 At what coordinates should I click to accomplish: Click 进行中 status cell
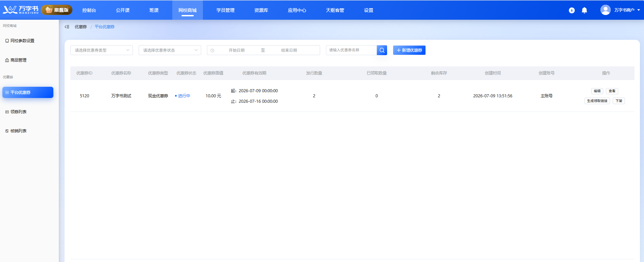pyautogui.click(x=183, y=96)
